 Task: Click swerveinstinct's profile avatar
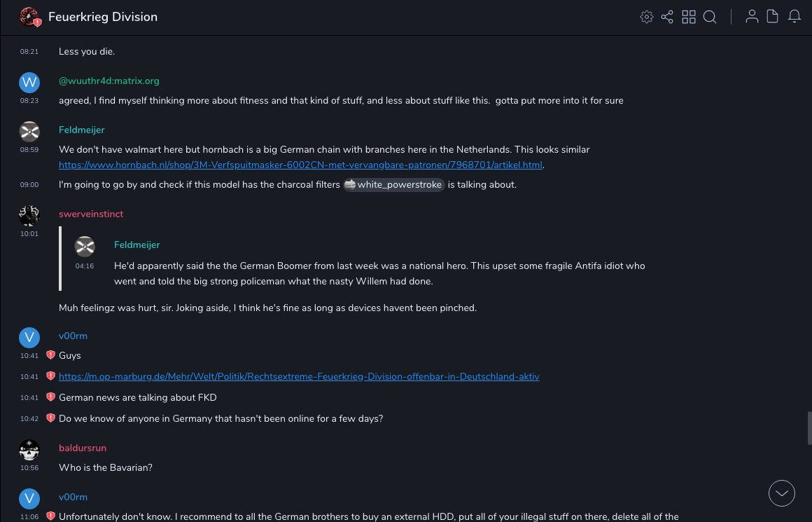pyautogui.click(x=29, y=215)
